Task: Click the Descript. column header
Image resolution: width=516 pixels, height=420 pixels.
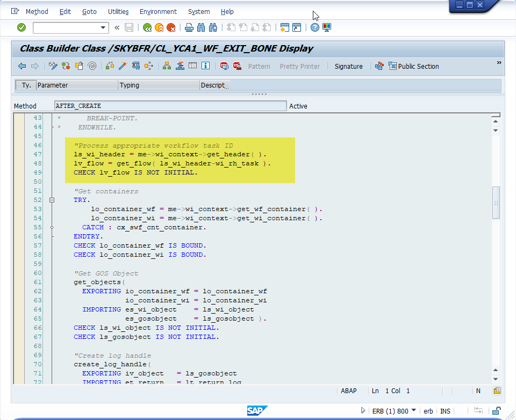Action: click(x=214, y=85)
